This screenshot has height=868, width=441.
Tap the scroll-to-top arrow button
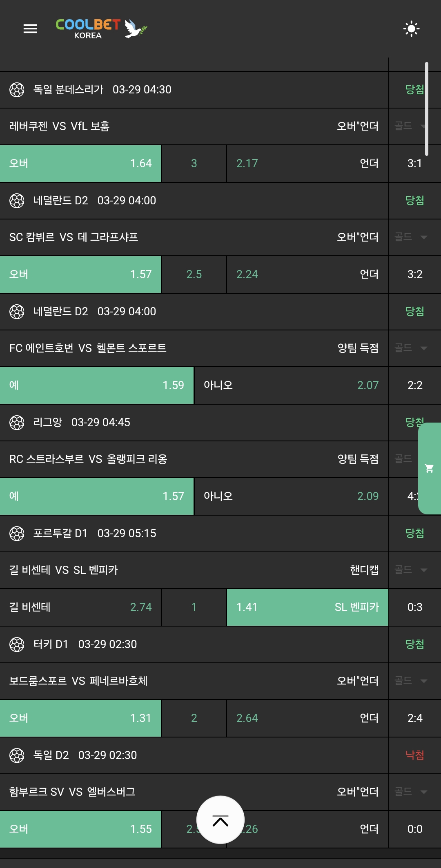(x=220, y=820)
